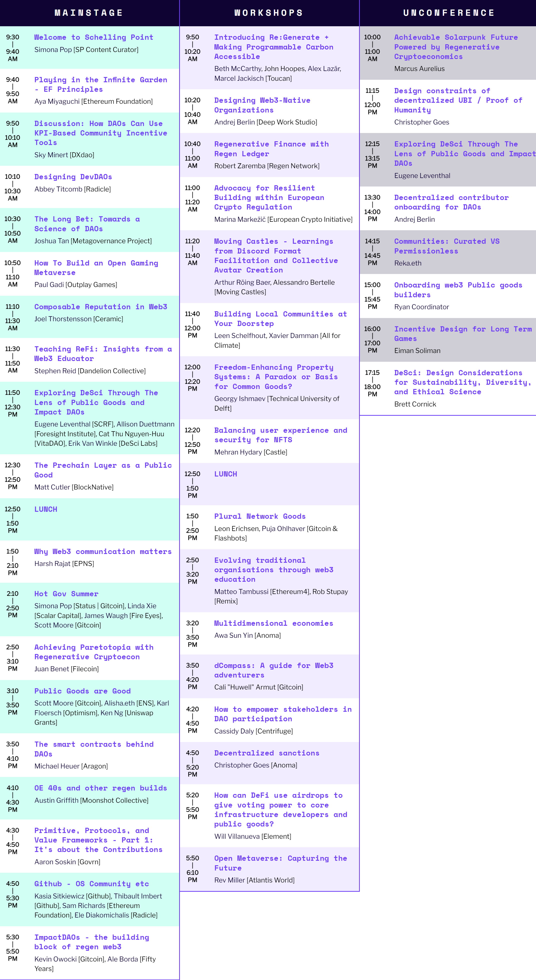Select the WORKSHOPS column header
Screen dimensions: 536x980
269,13
